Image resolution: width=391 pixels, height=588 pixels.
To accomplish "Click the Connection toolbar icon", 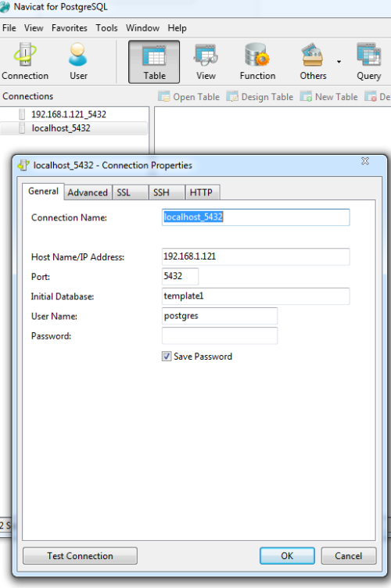I will (25, 62).
